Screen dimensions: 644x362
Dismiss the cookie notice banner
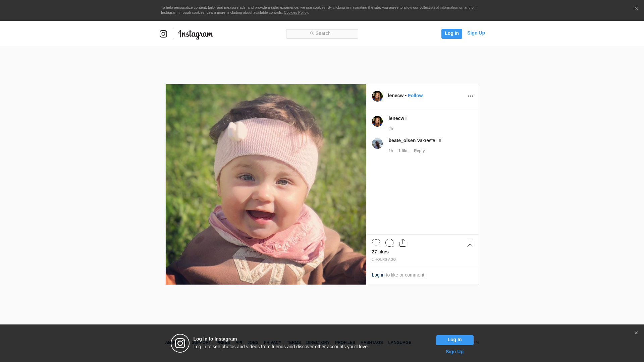click(x=636, y=9)
